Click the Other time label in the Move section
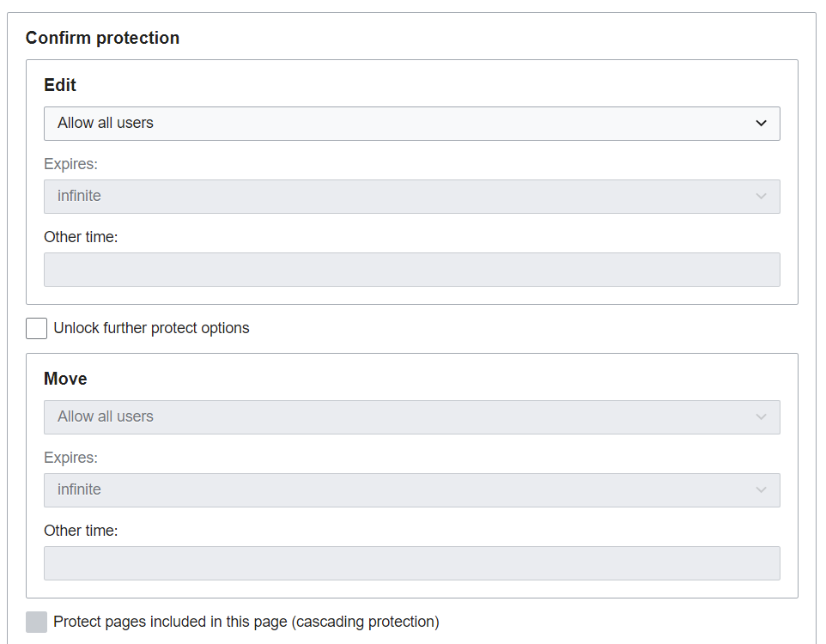This screenshot has height=644, width=826. point(81,531)
